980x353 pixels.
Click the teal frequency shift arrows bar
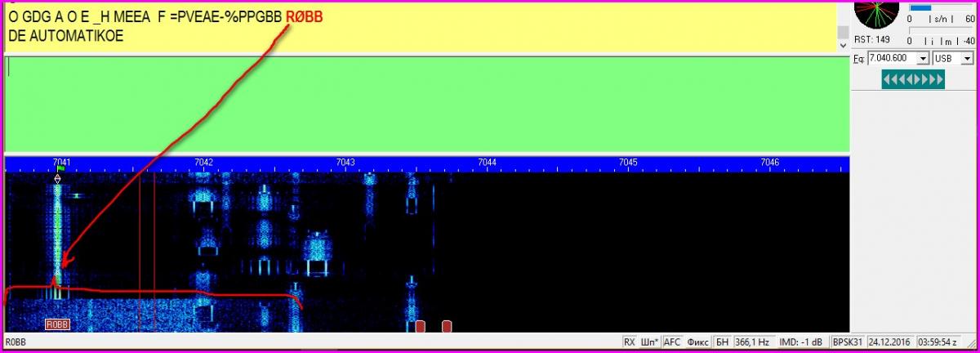912,79
